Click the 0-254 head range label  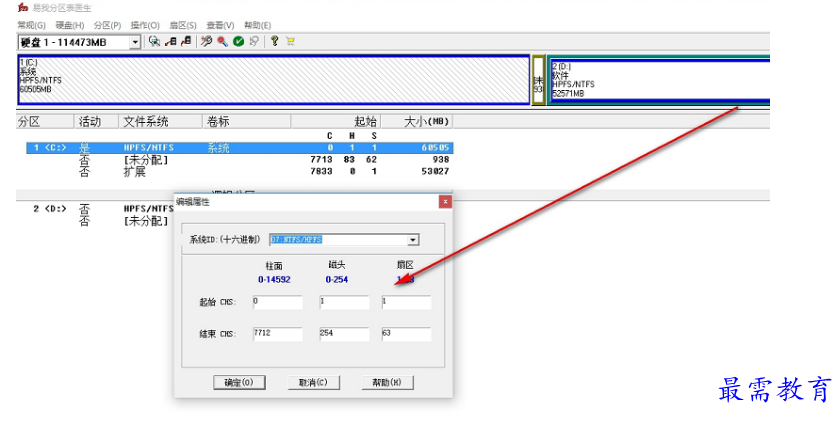[336, 280]
